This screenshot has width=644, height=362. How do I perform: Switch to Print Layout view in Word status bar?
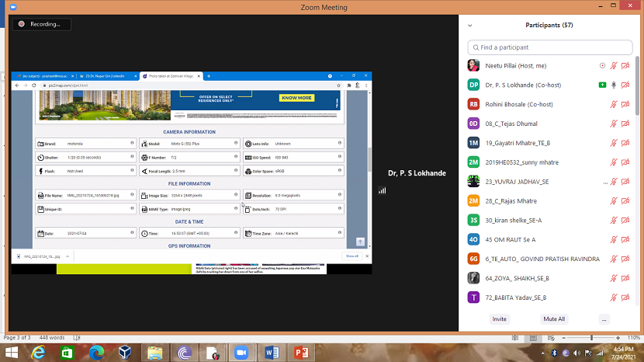[533, 338]
